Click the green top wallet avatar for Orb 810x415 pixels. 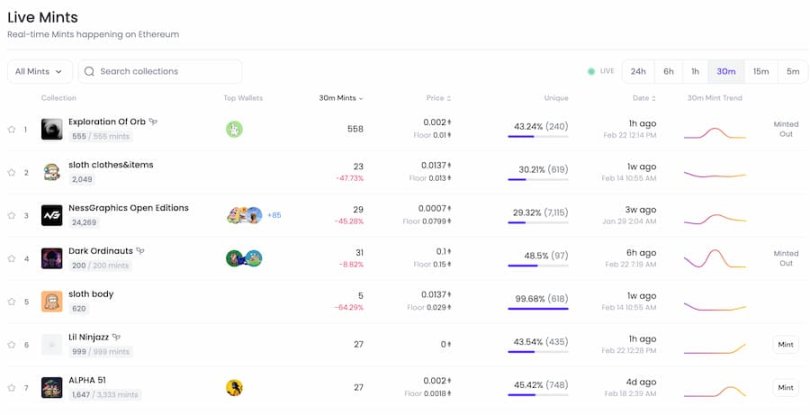click(x=234, y=129)
